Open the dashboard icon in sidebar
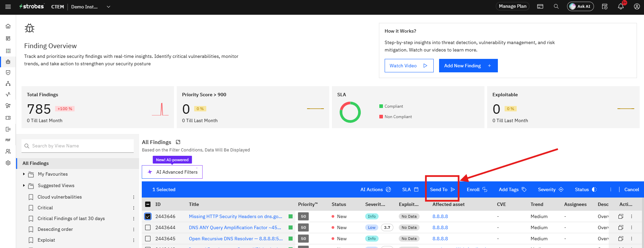 point(8,38)
